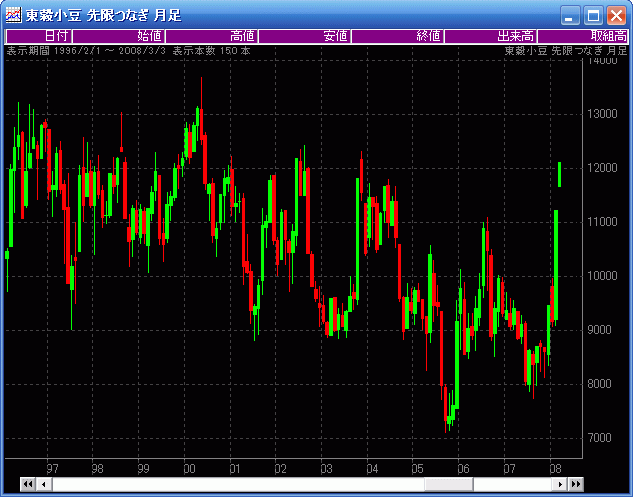
Task: Click the 表示本数 150本 text
Action: [x=212, y=51]
